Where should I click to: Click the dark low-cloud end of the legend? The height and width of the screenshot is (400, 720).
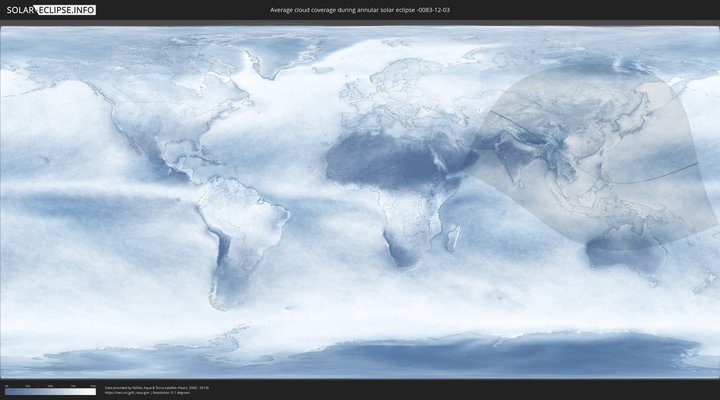point(8,391)
